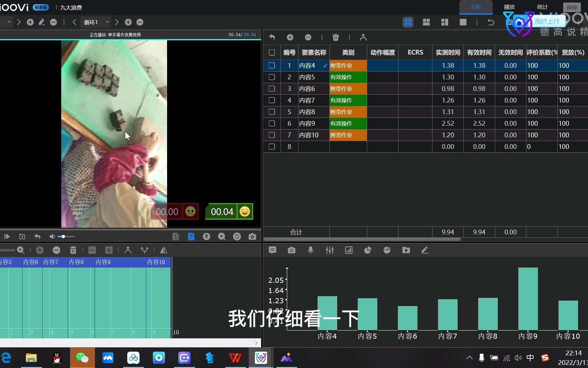Go to the previous loop with the arrow before 循环1
The width and height of the screenshot is (588, 368).
[75, 22]
